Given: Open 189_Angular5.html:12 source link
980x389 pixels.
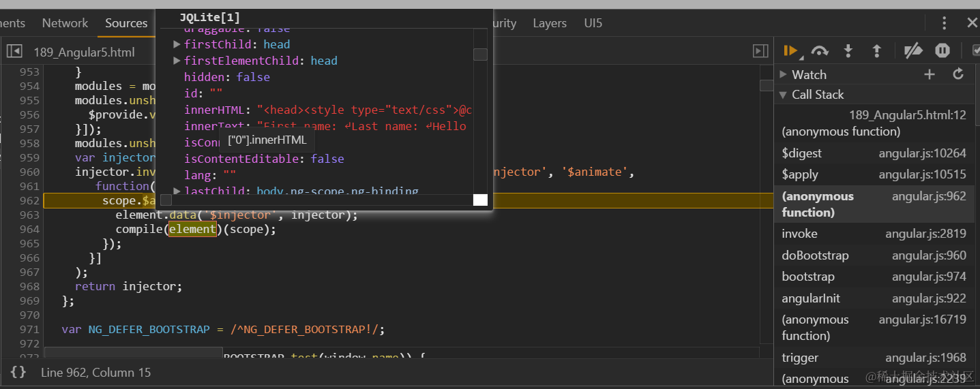Looking at the screenshot, I should tap(908, 115).
